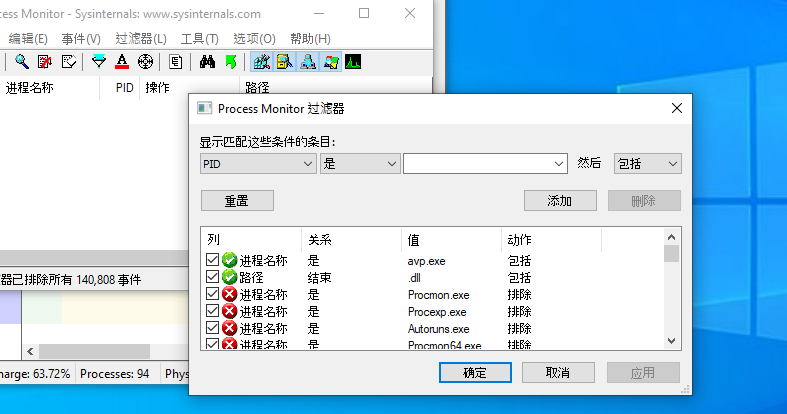Open the highlight icon with red underline
The image size is (787, 414).
click(x=122, y=62)
